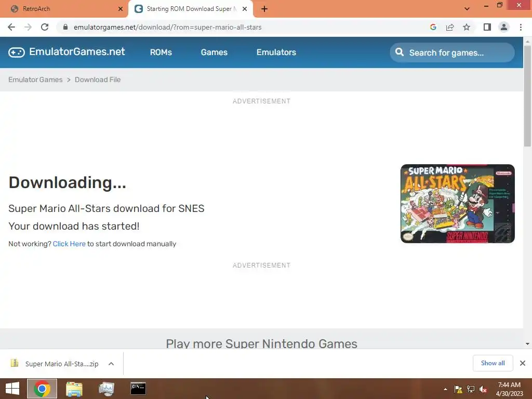This screenshot has width=532, height=399.
Task: Share this page icon
Action: (x=450, y=27)
